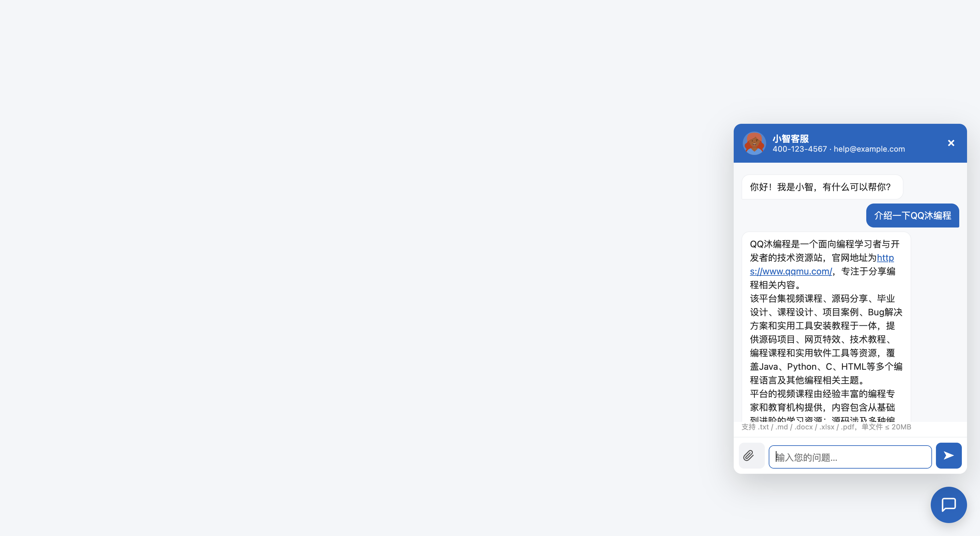Click the 小智客服 agent avatar
Screen dimensions: 980x536
click(754, 143)
